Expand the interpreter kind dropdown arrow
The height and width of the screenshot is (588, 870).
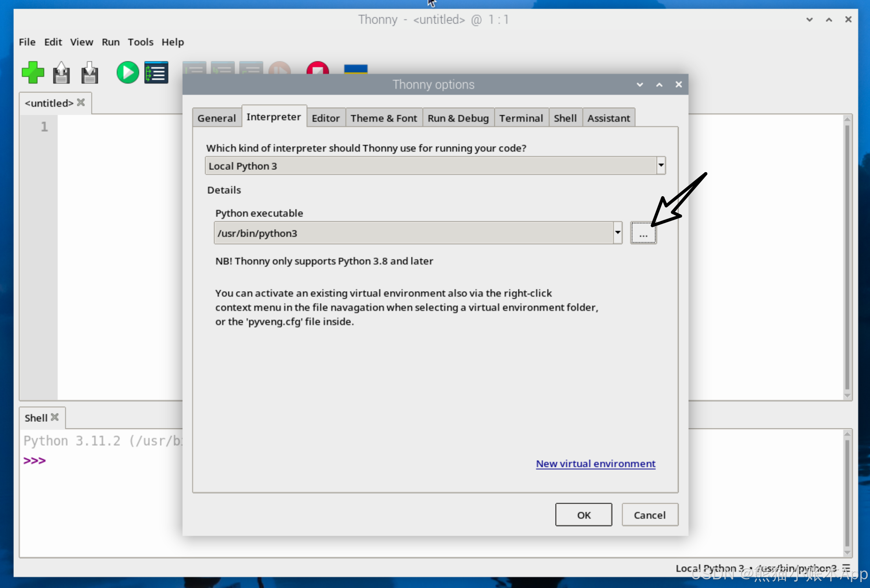click(661, 165)
